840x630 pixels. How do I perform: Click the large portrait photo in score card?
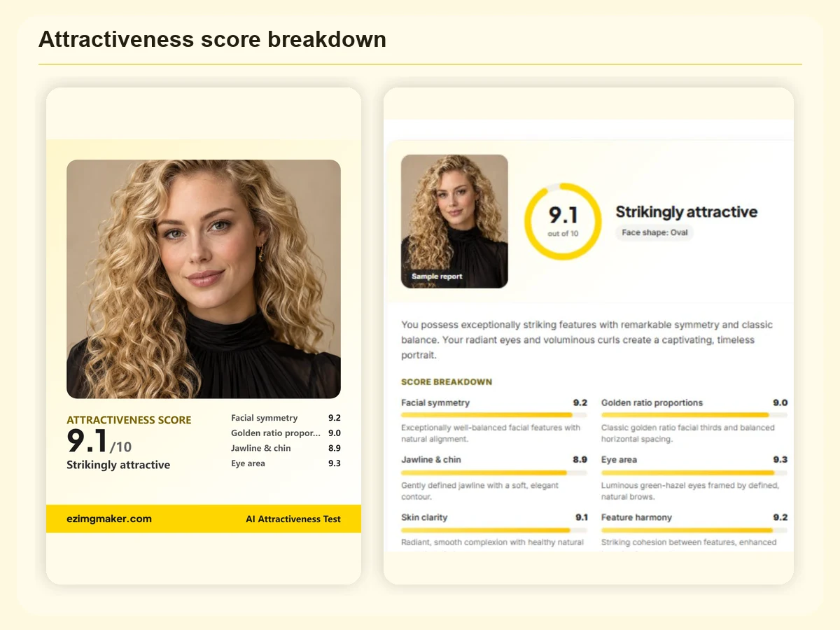click(x=204, y=279)
